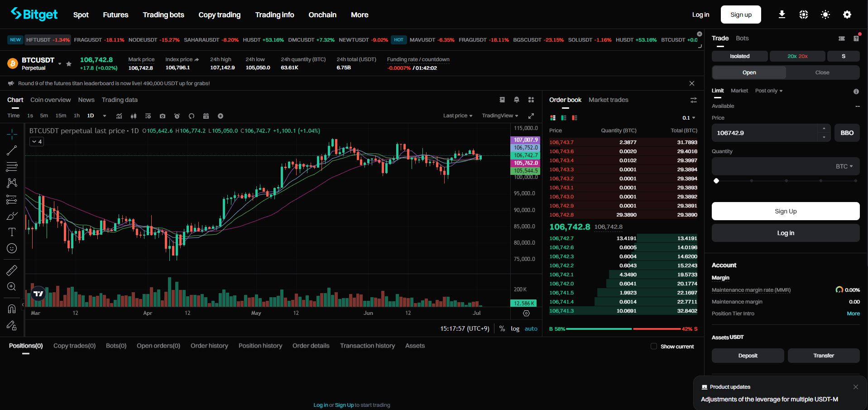Viewport: 868px width, 410px height.
Task: Reset the chart with the refresh icon
Action: pyautogui.click(x=192, y=116)
